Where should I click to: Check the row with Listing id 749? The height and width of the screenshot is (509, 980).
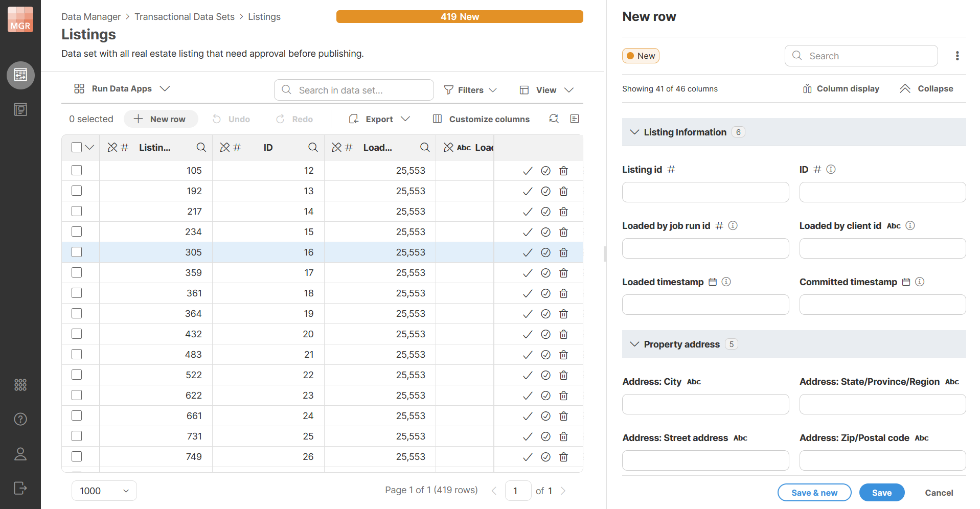click(77, 456)
